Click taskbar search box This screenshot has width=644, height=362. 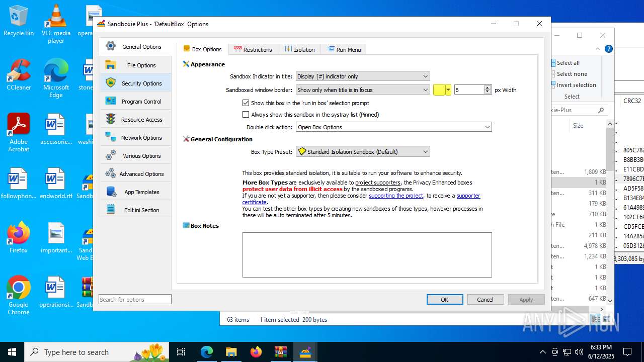[x=96, y=352]
